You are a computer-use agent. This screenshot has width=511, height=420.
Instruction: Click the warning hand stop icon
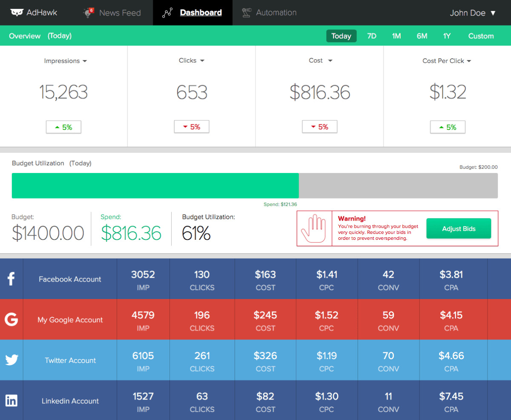point(314,228)
